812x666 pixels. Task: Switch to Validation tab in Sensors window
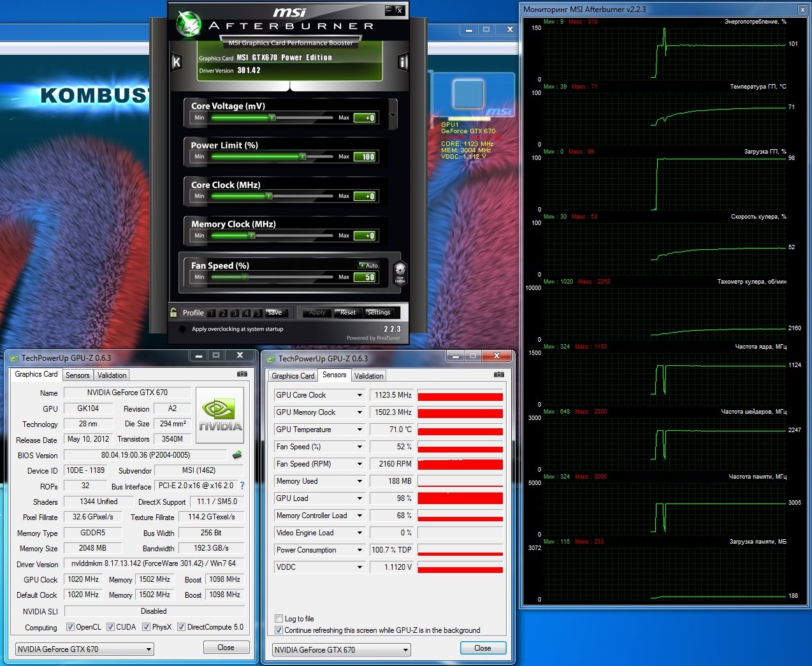[368, 375]
